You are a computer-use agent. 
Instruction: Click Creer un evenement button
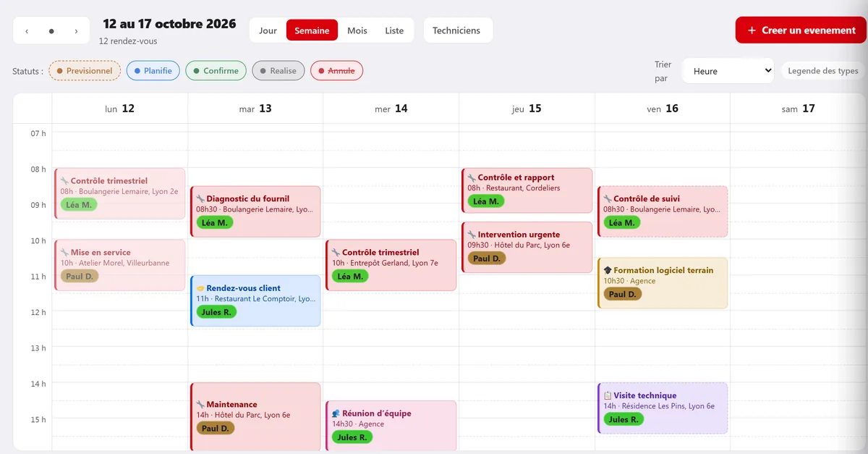pyautogui.click(x=801, y=30)
